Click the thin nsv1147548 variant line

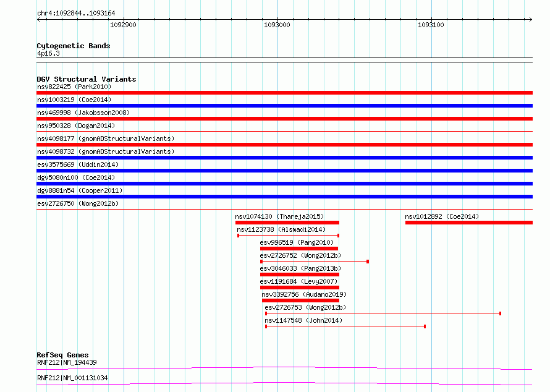[345, 326]
